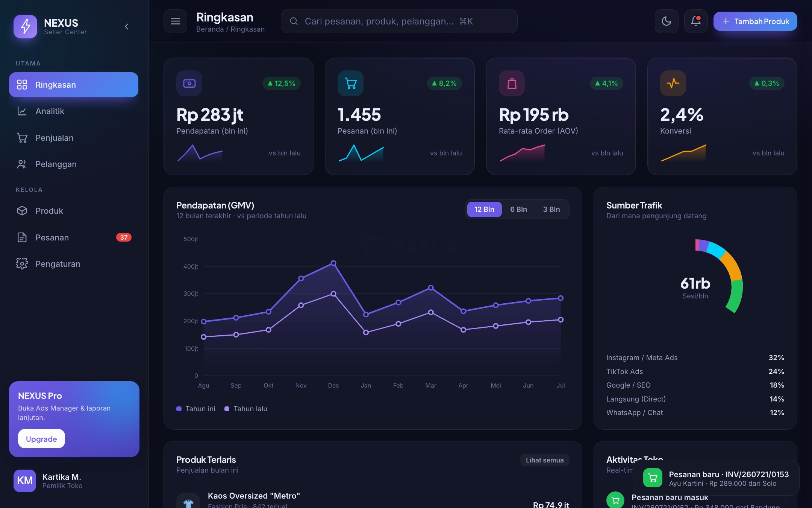Select the 12 Bln range tab
This screenshot has height=508, width=812.
484,209
